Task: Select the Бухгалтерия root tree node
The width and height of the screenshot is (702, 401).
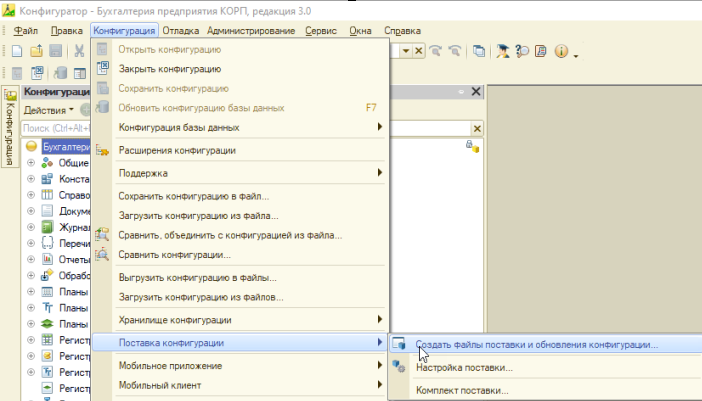Action: (66, 147)
